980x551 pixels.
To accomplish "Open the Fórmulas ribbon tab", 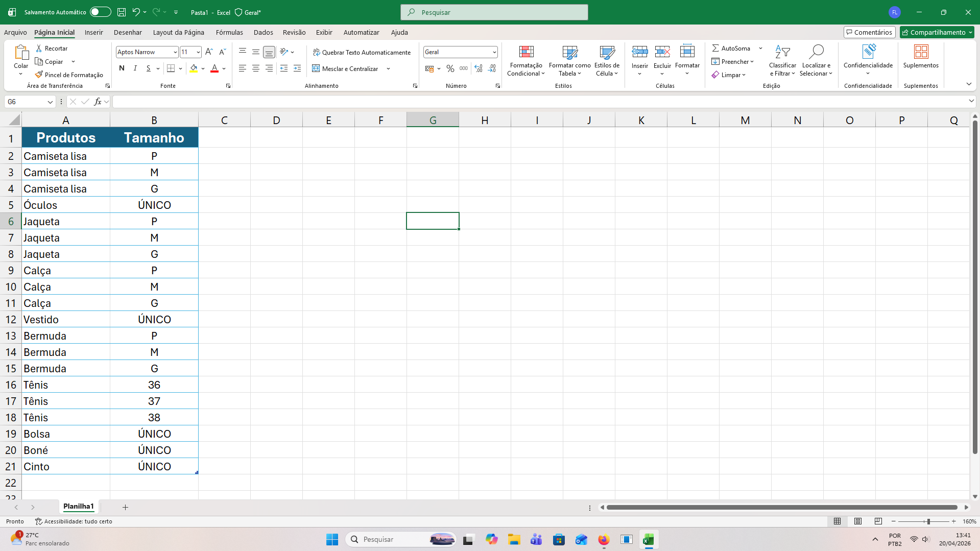I will click(229, 32).
